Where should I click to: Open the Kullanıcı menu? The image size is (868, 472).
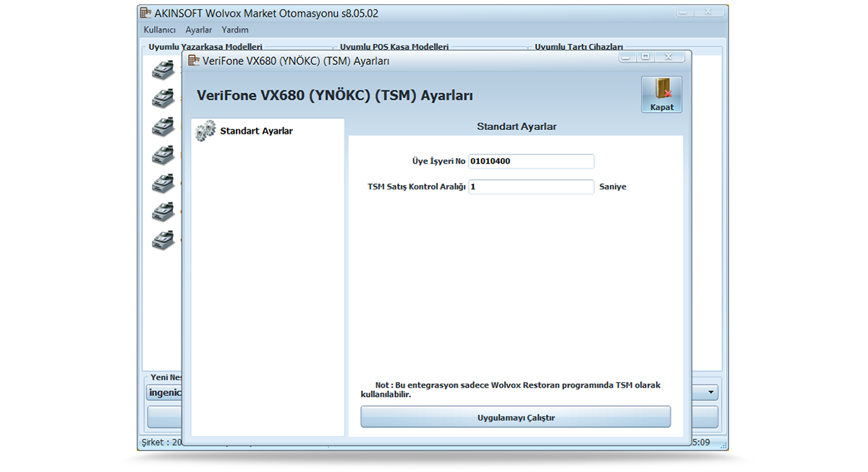point(160,30)
